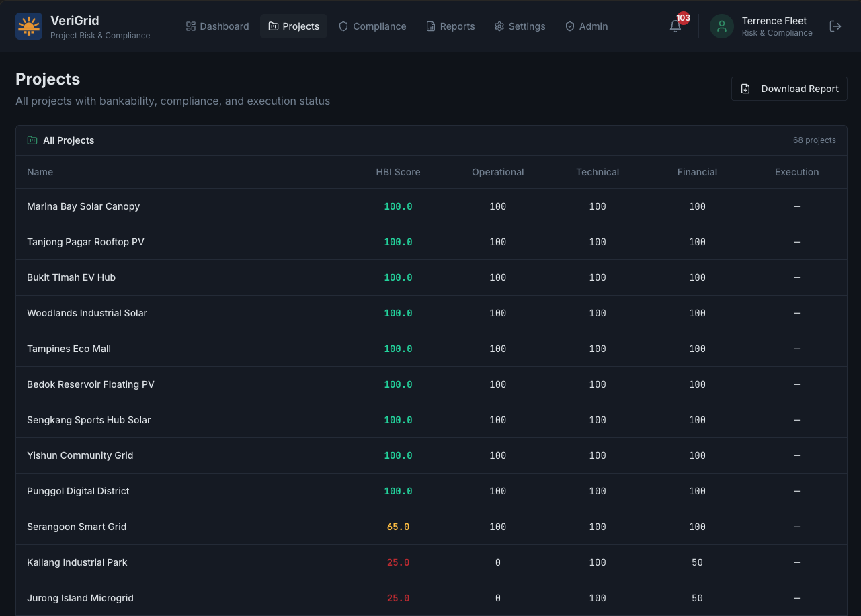This screenshot has height=616, width=861.
Task: Click Kallang Industrial Park's Operational value 0
Action: 498,562
